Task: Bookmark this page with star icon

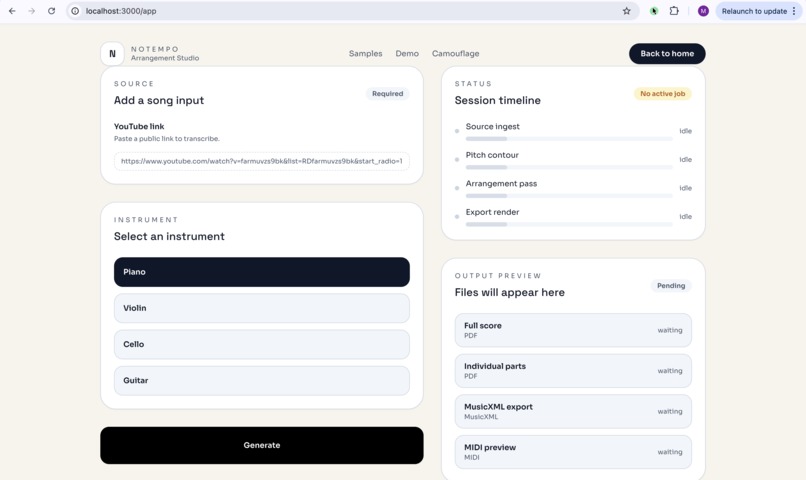Action: 626,11
